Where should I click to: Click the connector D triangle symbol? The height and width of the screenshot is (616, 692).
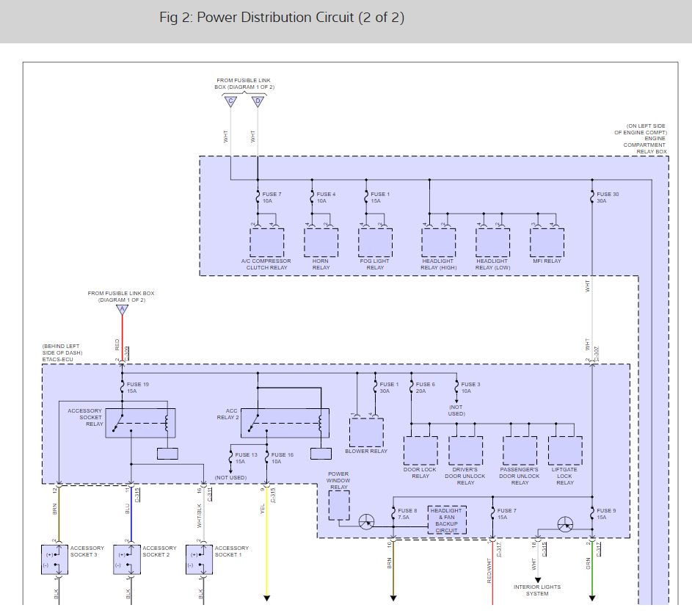[x=257, y=101]
